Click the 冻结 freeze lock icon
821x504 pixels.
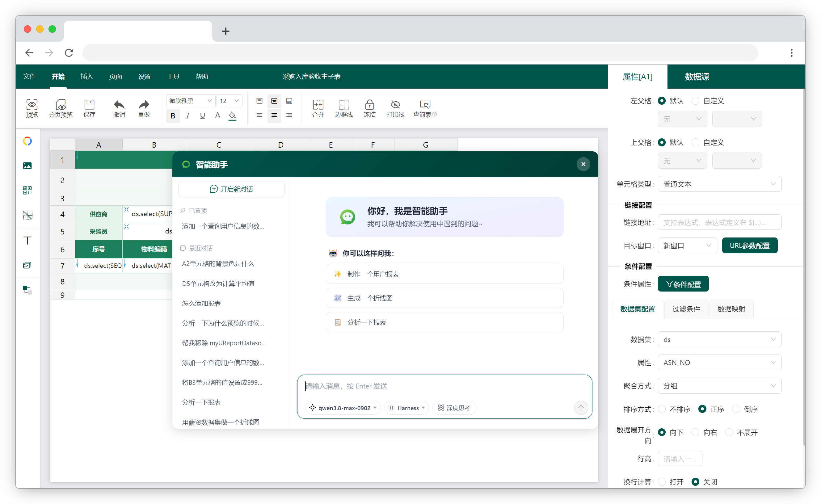click(x=369, y=108)
